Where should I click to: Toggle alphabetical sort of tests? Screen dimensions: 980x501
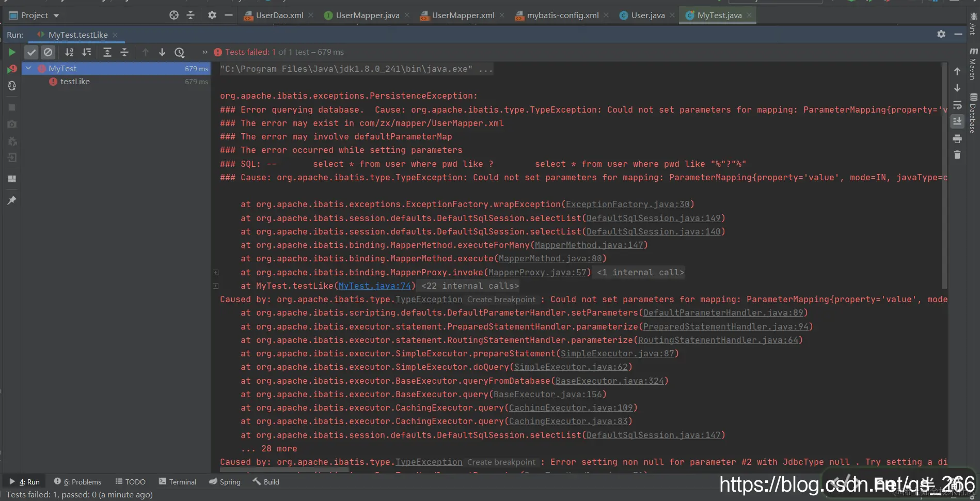(x=69, y=52)
